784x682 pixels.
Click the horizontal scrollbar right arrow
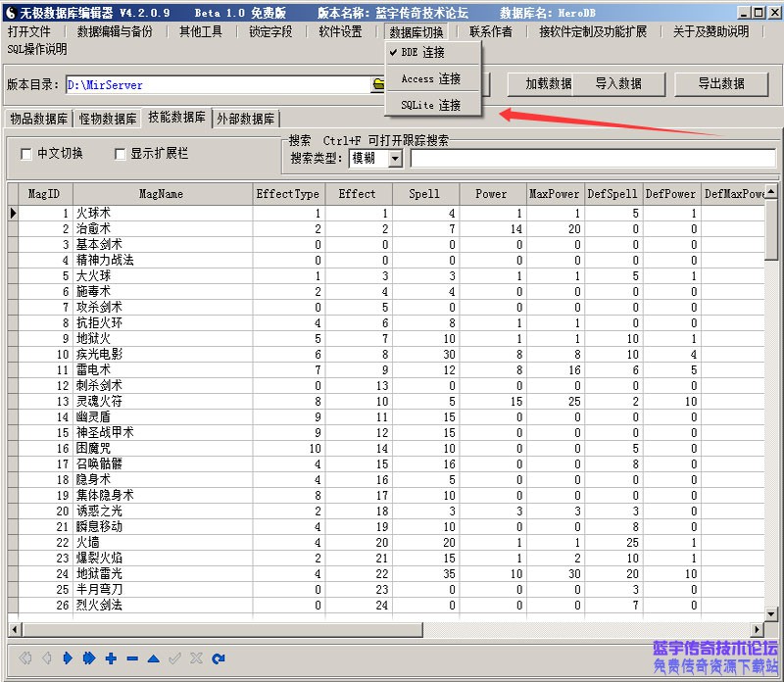(x=758, y=629)
